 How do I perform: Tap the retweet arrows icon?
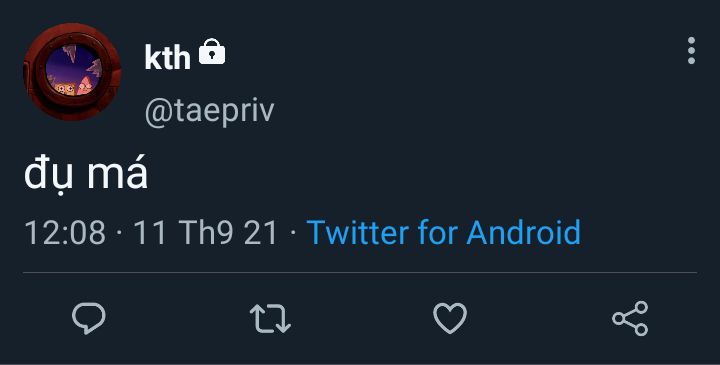[x=270, y=319]
